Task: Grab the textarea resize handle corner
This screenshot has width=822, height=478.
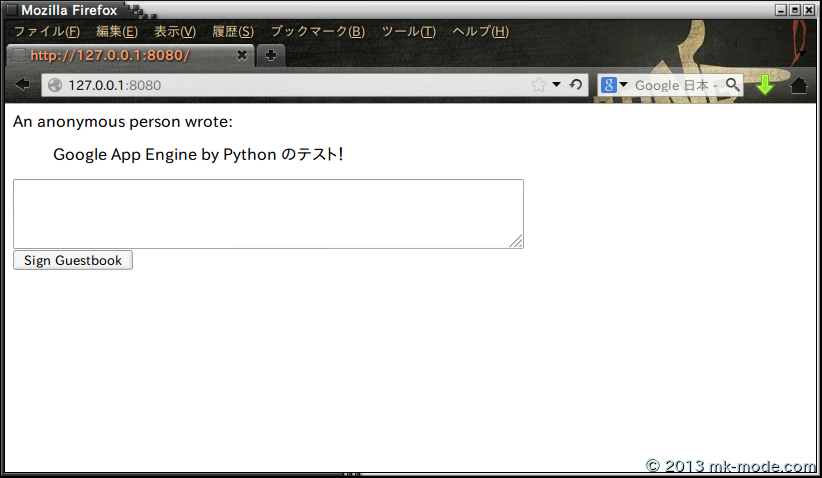Action: coord(517,242)
